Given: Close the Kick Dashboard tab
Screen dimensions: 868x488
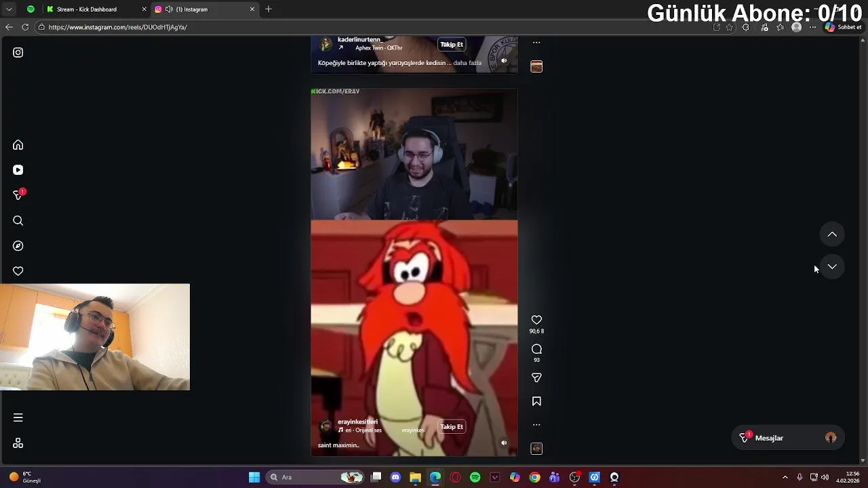Looking at the screenshot, I should (x=144, y=9).
